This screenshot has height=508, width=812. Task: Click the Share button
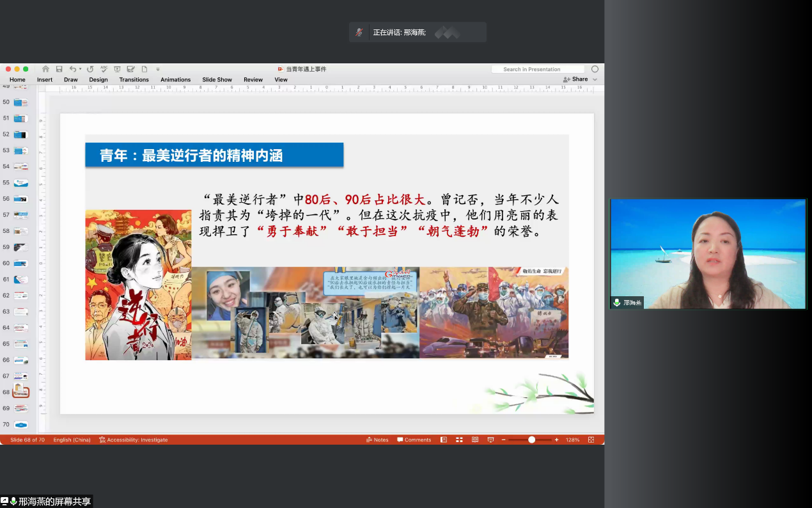[575, 79]
